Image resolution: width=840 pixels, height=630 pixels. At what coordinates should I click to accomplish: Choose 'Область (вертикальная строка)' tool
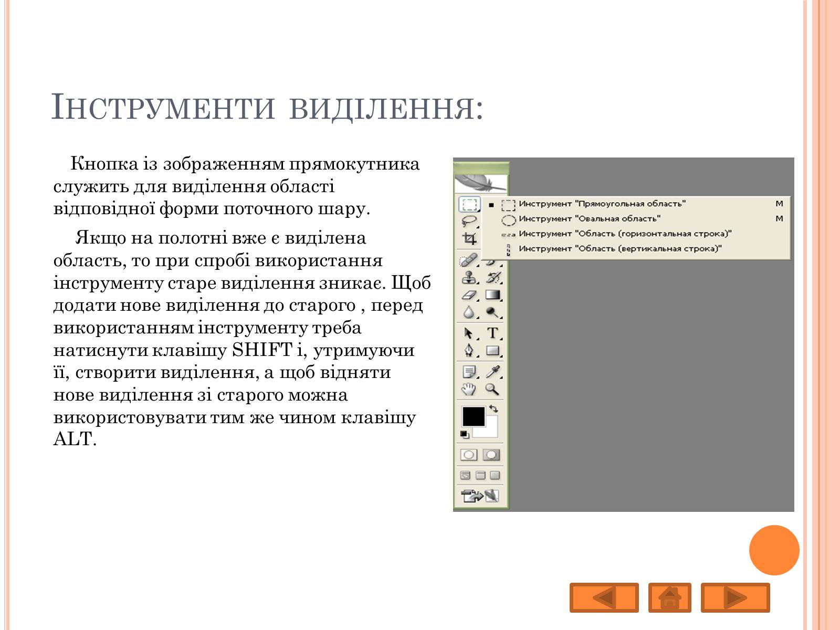636,249
